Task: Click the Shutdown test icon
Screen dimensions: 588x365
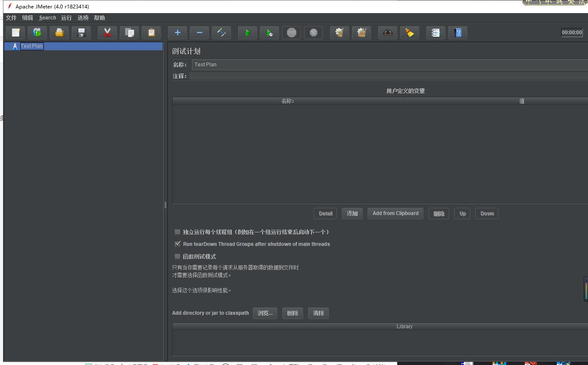Action: [x=313, y=33]
